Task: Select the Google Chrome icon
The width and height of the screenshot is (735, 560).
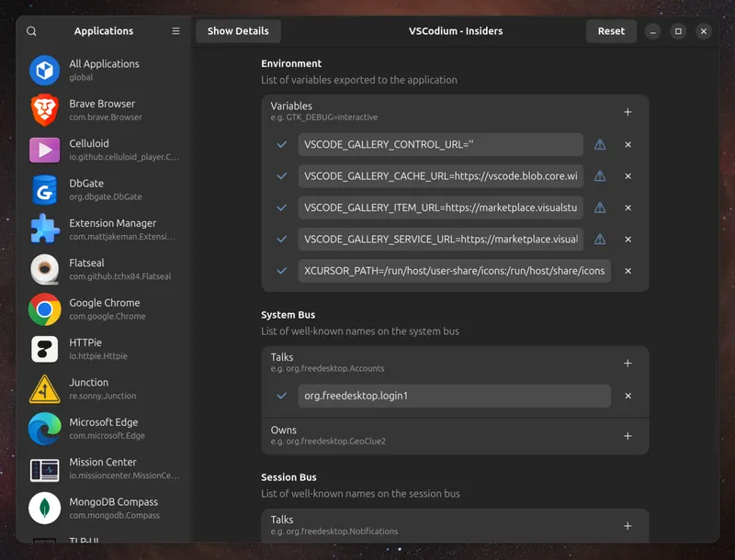Action: [44, 309]
